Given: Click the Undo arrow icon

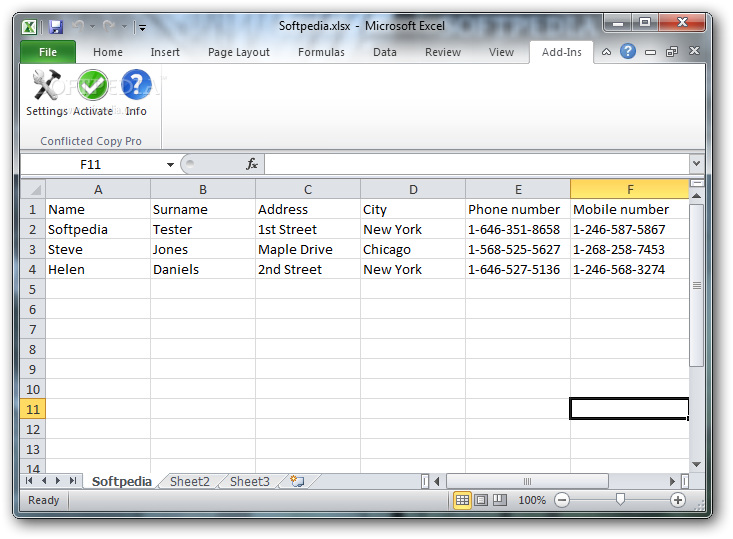Looking at the screenshot, I should (78, 26).
